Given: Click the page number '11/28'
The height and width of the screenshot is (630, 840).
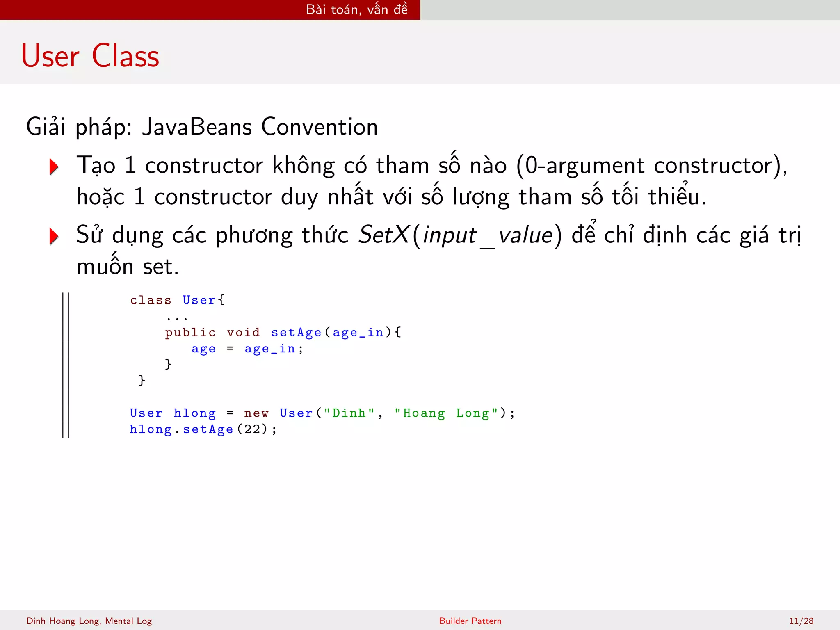Looking at the screenshot, I should (x=801, y=621).
